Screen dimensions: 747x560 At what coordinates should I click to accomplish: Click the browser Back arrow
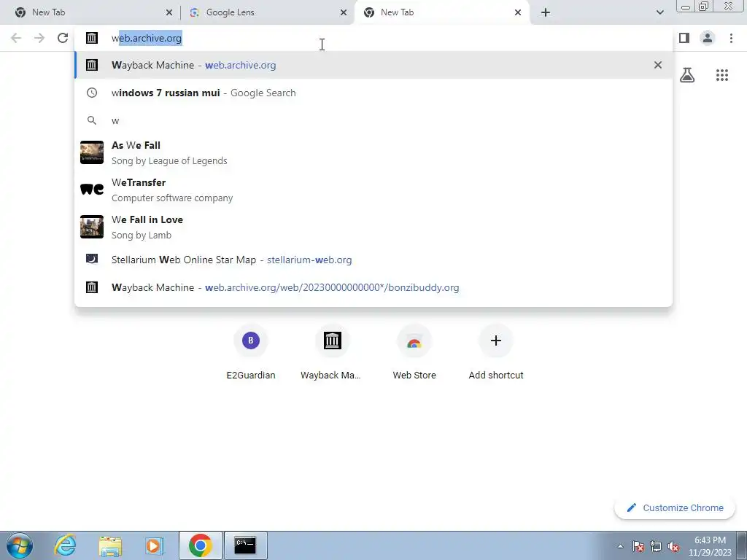16,38
